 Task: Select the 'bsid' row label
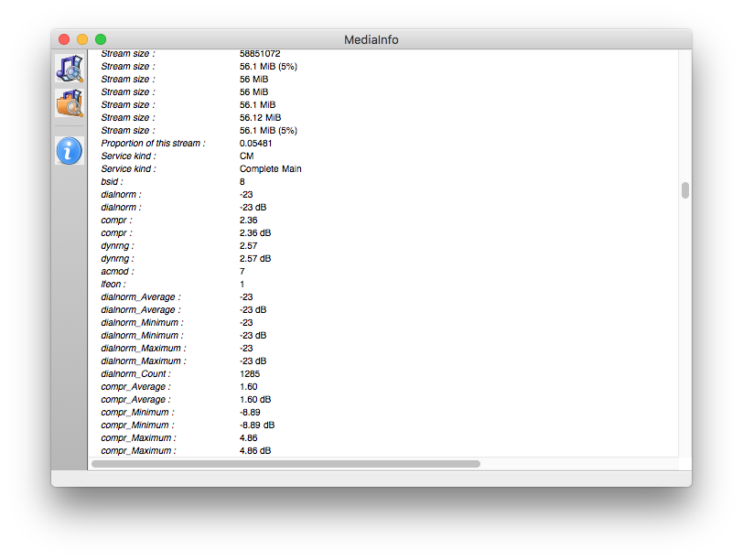(112, 181)
